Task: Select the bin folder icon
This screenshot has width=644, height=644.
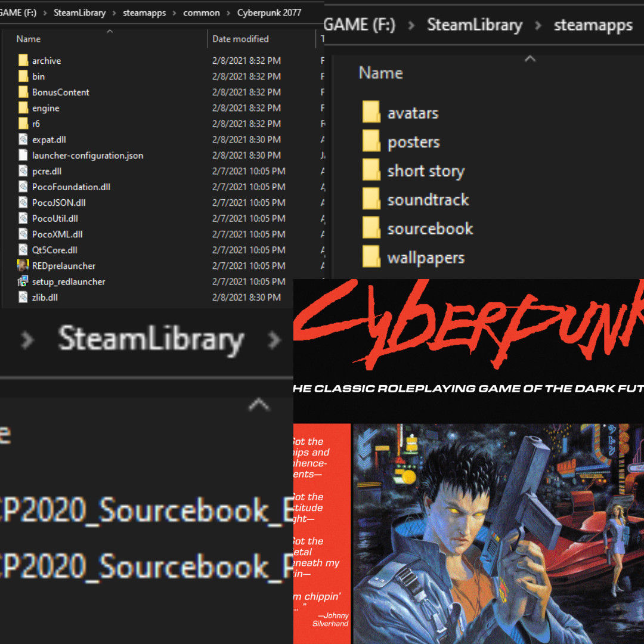Action: click(x=23, y=76)
